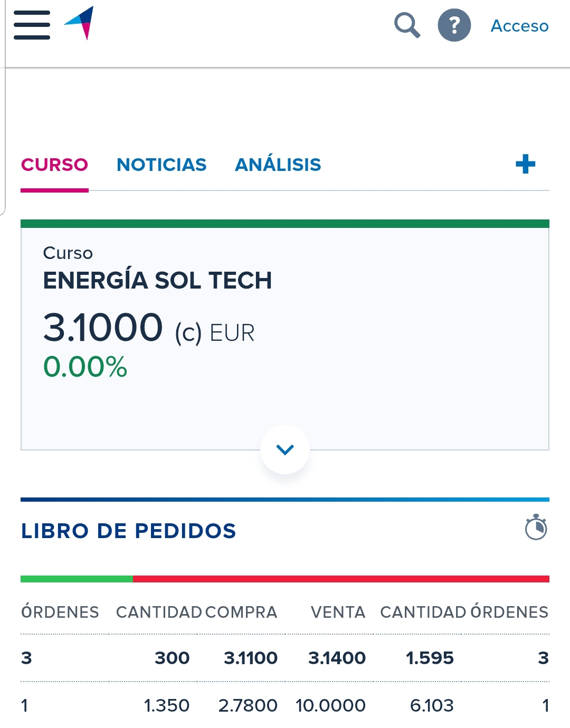Click the VENTA column header
Image resolution: width=570 pixels, height=728 pixels.
pyautogui.click(x=338, y=612)
